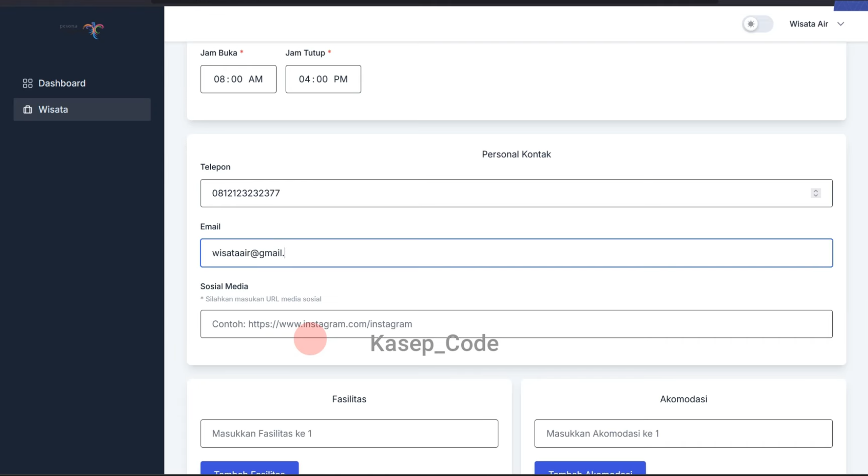Click the Jam Buka time field
The width and height of the screenshot is (868, 476).
(x=238, y=79)
